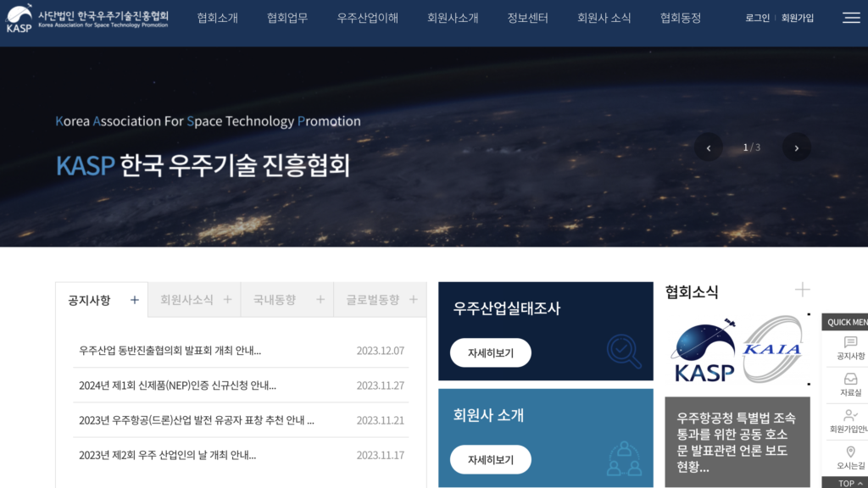The image size is (868, 488).
Task: Click 회원가입안내 icon in quick menu
Action: (850, 415)
